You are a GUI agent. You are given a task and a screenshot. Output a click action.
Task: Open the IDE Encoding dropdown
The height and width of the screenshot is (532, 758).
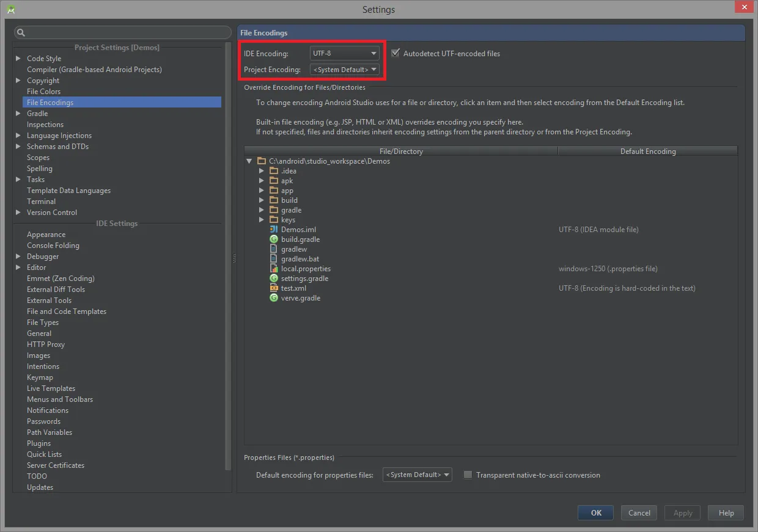(345, 53)
